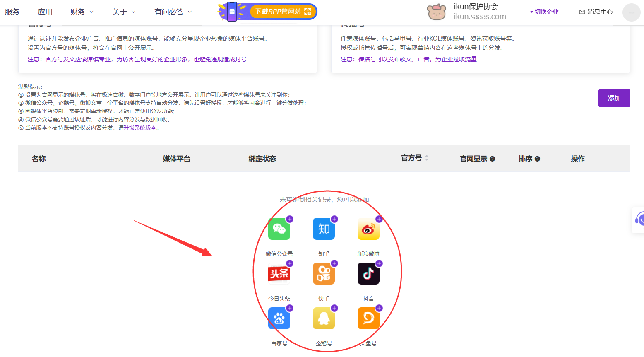Click the 官网显示 help question mark icon
This screenshot has width=644, height=357.
[492, 159]
